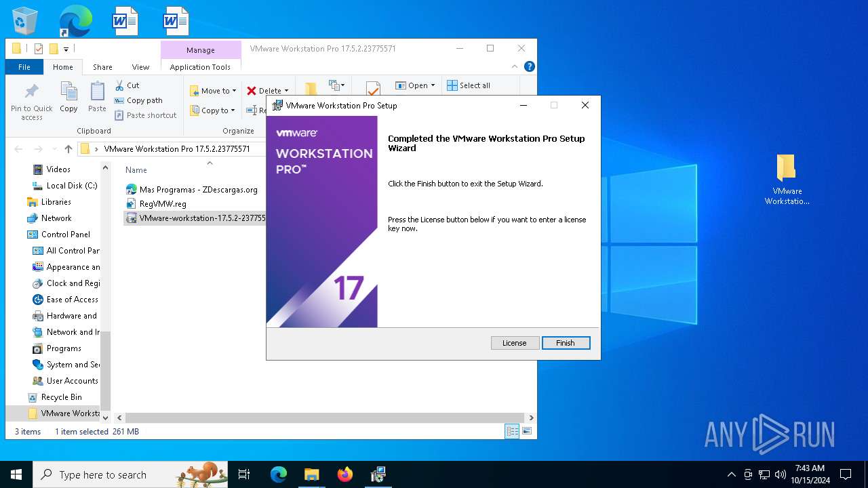Screen dimensions: 868x488
Task: Switch to the Home ribbon tab
Action: [63, 67]
